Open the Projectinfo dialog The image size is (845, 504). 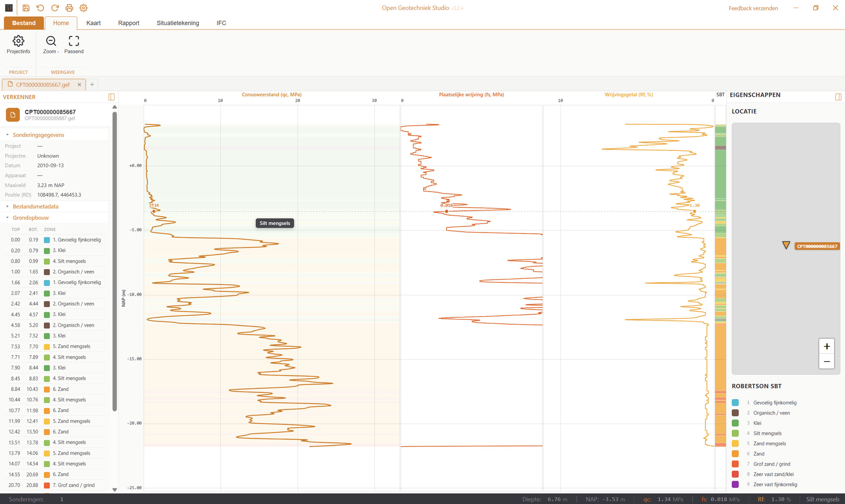(x=18, y=45)
